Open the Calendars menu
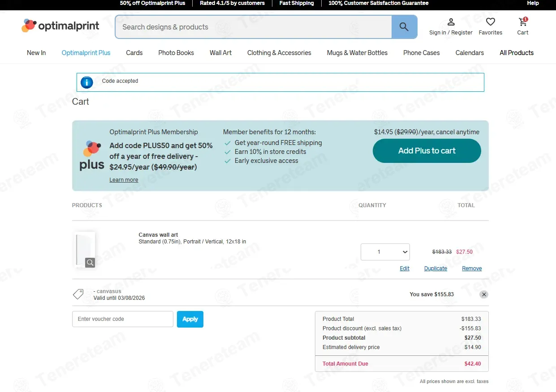 (x=470, y=53)
